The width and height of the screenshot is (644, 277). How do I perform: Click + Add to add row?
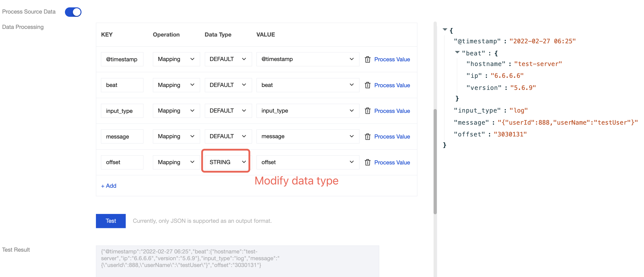click(x=109, y=186)
